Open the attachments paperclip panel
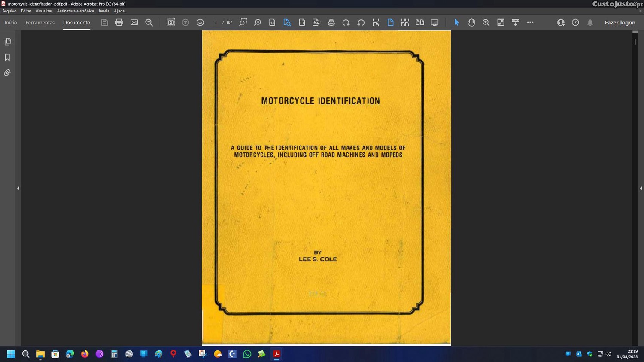Viewport: 644px width, 362px height. click(x=7, y=73)
